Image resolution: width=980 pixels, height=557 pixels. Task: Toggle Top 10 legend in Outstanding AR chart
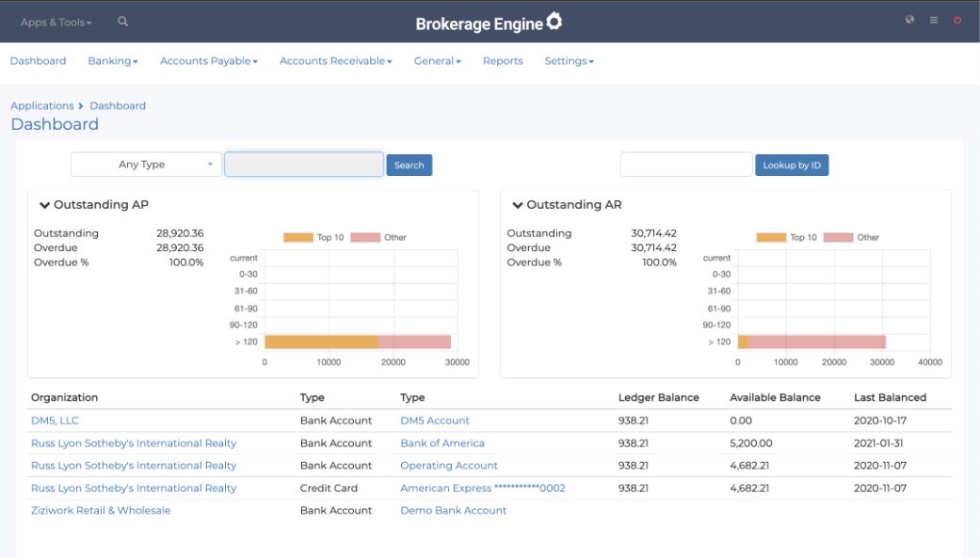point(787,237)
